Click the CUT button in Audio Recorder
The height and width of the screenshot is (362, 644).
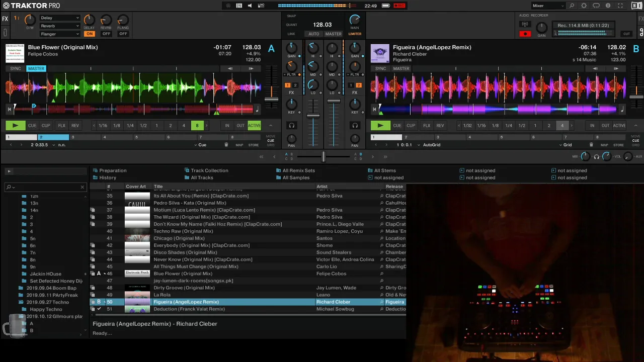[x=626, y=34]
